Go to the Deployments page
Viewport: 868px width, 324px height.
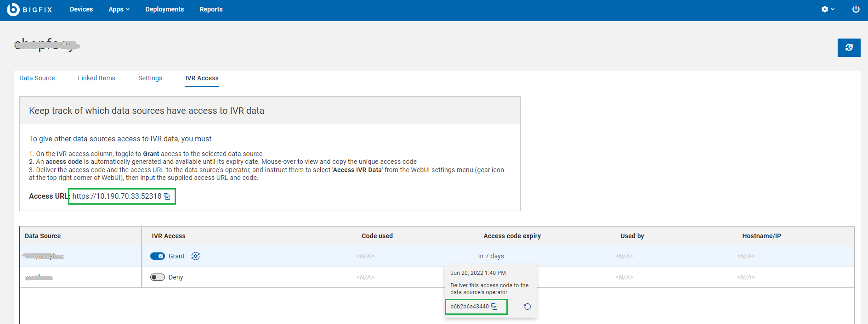pyautogui.click(x=165, y=9)
